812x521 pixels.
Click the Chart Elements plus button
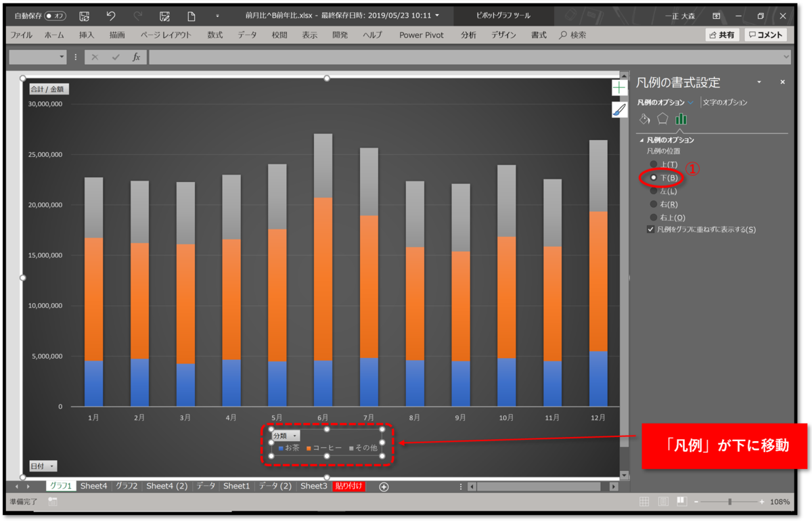click(620, 87)
